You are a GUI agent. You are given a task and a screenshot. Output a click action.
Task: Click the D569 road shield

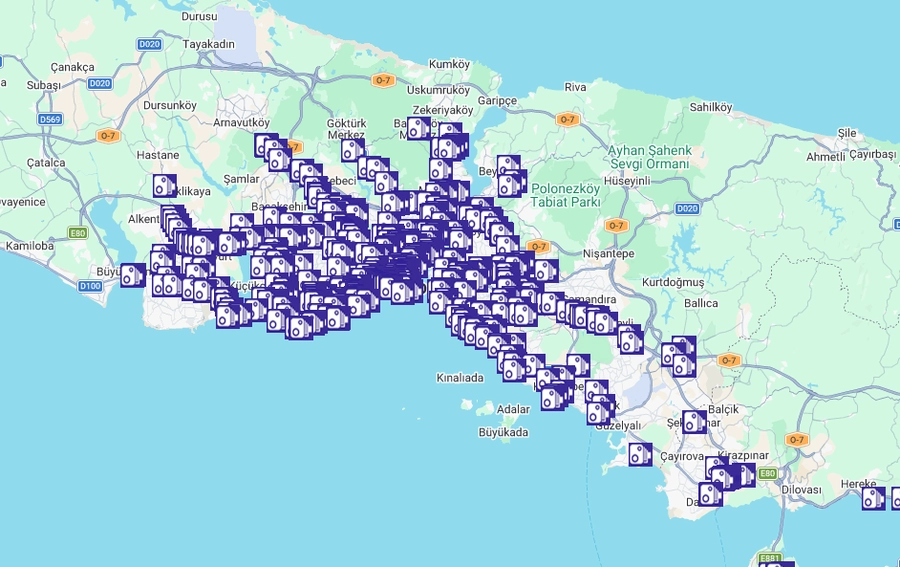tap(50, 119)
